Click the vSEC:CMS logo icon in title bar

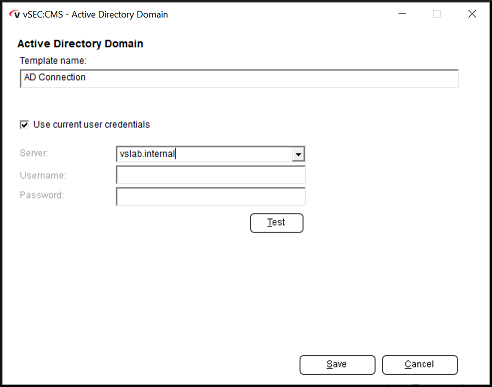15,14
